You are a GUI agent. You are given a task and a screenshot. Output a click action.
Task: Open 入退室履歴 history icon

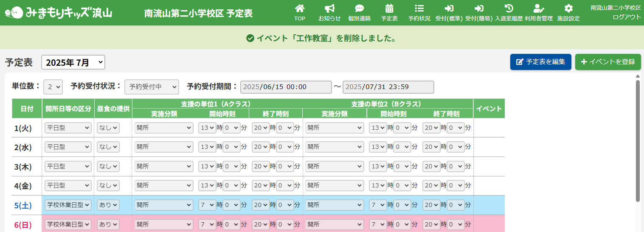[509, 9]
